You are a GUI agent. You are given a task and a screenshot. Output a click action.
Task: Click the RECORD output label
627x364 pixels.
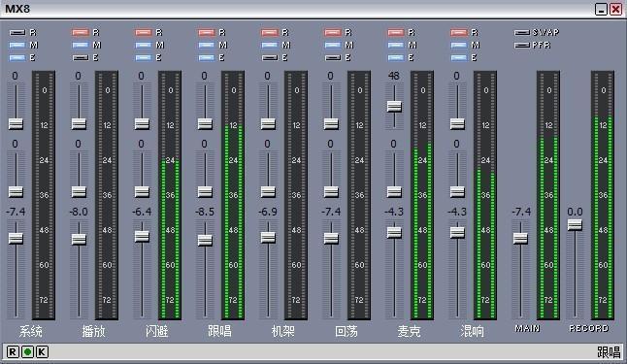click(x=588, y=328)
